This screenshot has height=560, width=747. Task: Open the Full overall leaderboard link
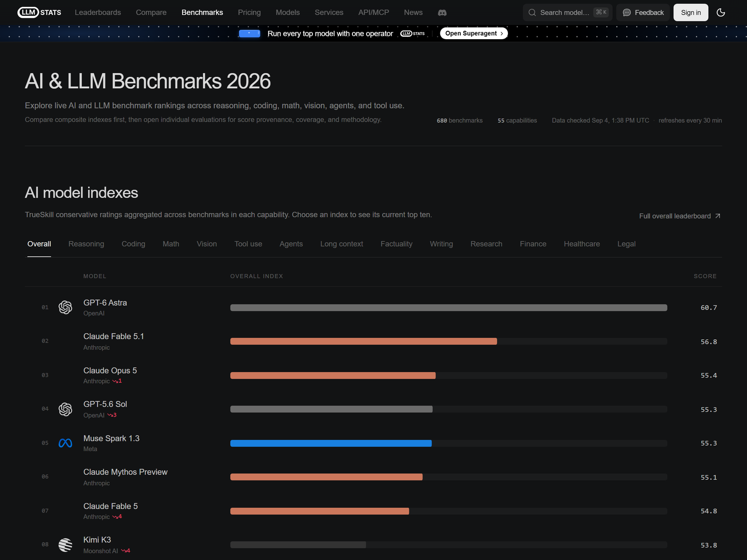[680, 216]
